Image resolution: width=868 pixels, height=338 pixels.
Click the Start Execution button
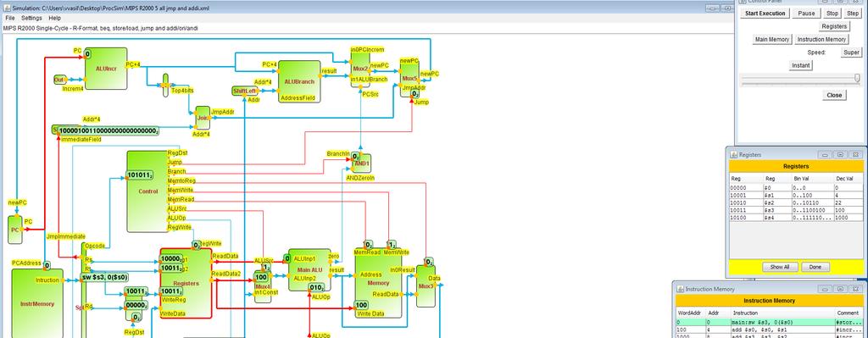pyautogui.click(x=765, y=14)
